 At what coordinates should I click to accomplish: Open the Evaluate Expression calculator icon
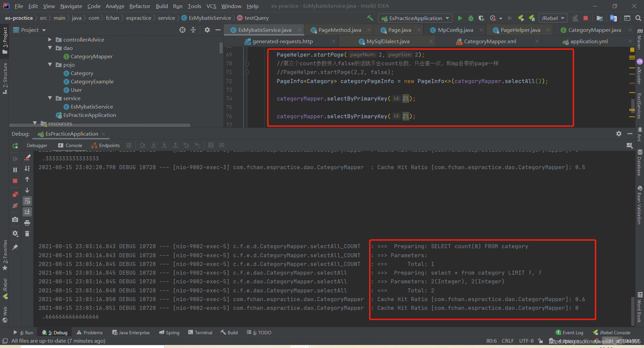pos(211,145)
